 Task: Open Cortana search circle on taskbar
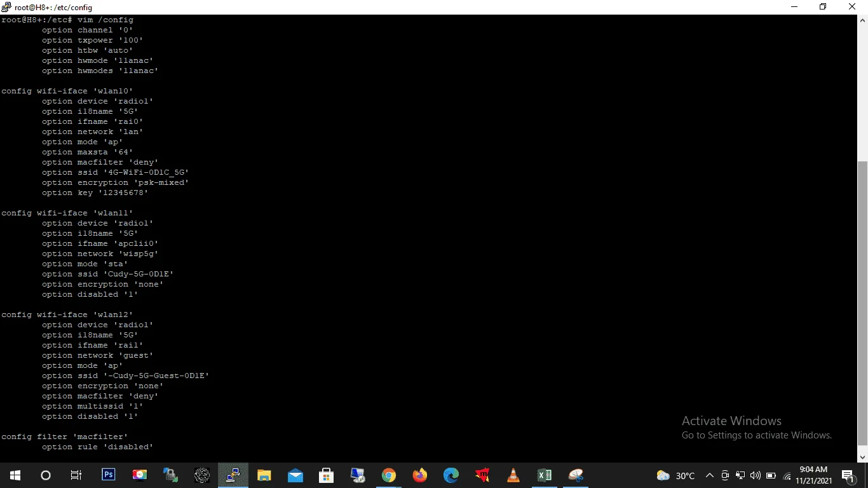pos(45,475)
